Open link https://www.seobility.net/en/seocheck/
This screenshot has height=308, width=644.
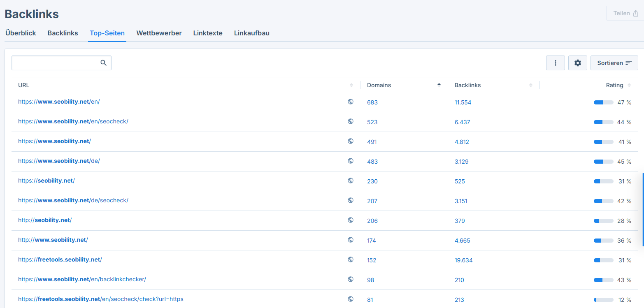tap(73, 121)
